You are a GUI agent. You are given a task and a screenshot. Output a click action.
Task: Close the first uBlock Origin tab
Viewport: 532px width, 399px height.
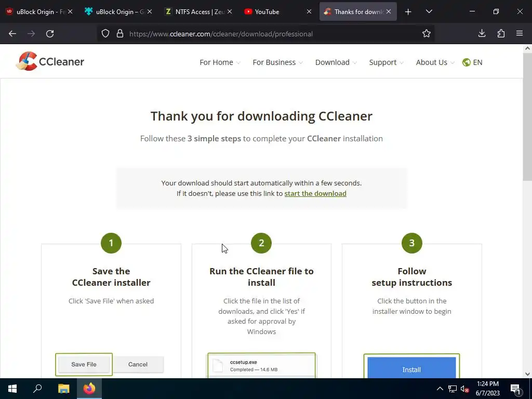(x=70, y=11)
